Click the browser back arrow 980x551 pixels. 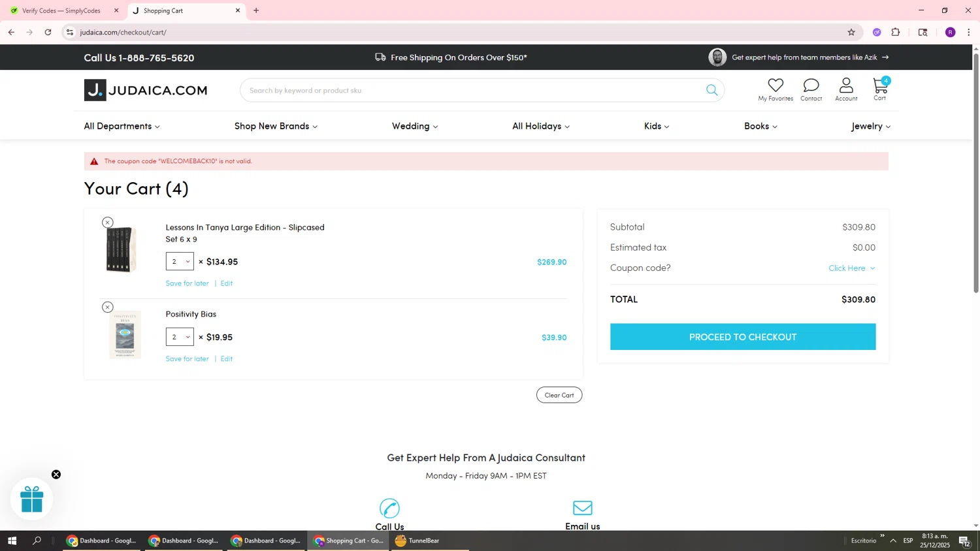(x=11, y=32)
